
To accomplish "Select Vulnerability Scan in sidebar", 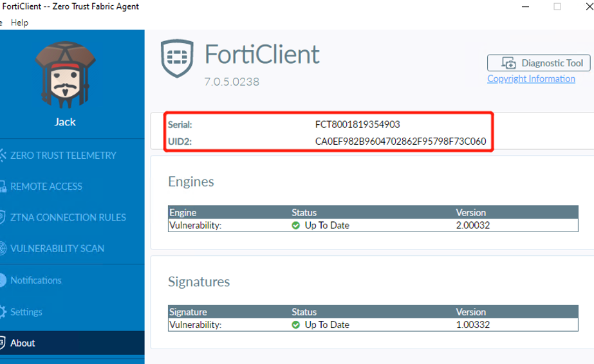I will pyautogui.click(x=57, y=248).
